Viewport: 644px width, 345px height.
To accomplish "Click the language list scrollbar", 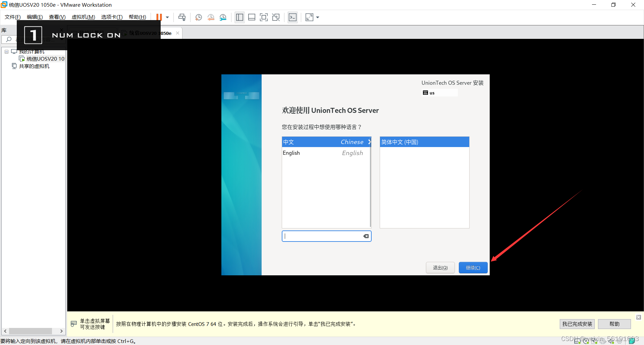I will pyautogui.click(x=370, y=182).
